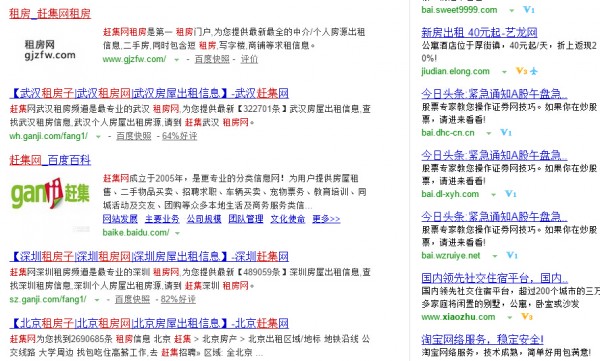Click the 租房网 gjzfw.com thumbnail

tap(50, 50)
